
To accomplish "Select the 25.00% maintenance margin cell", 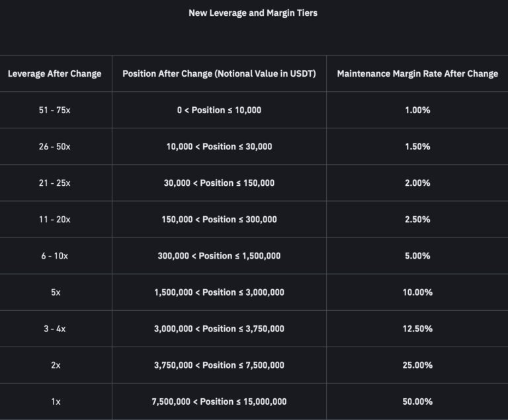I will point(417,365).
